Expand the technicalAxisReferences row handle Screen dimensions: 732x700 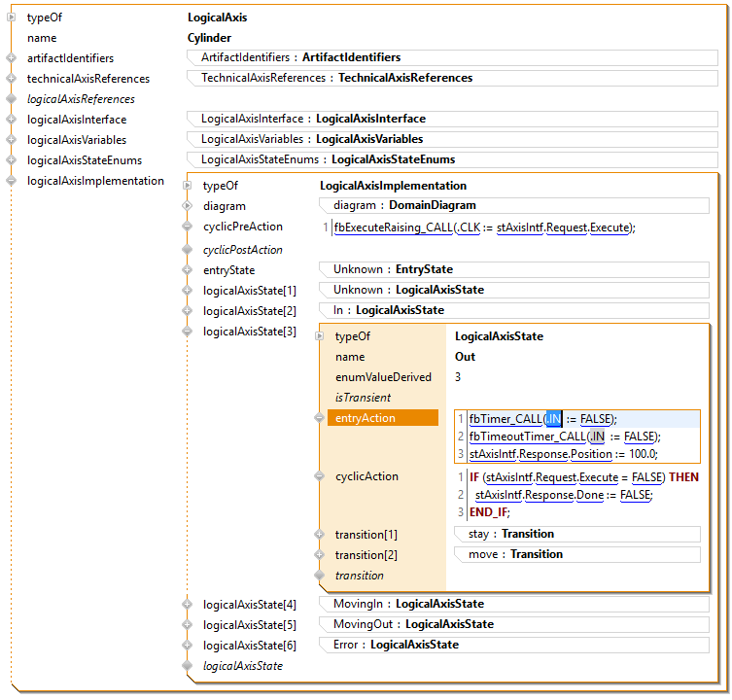click(x=12, y=79)
